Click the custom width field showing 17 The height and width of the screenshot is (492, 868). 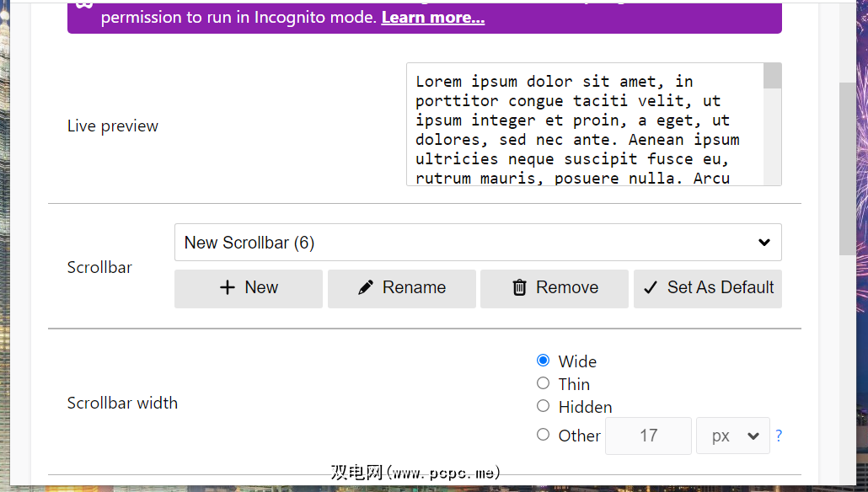click(648, 436)
